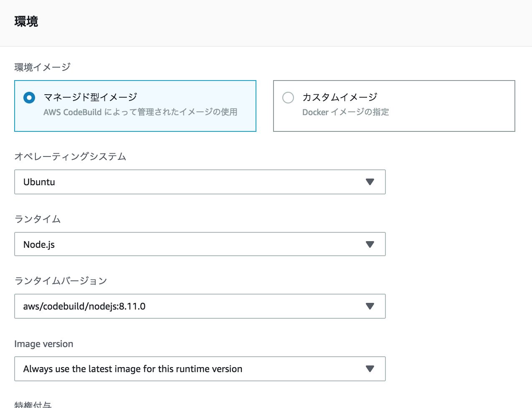Click the arrow icon on the Node.js dropdown
Screen dimensions: 532x408
370,244
